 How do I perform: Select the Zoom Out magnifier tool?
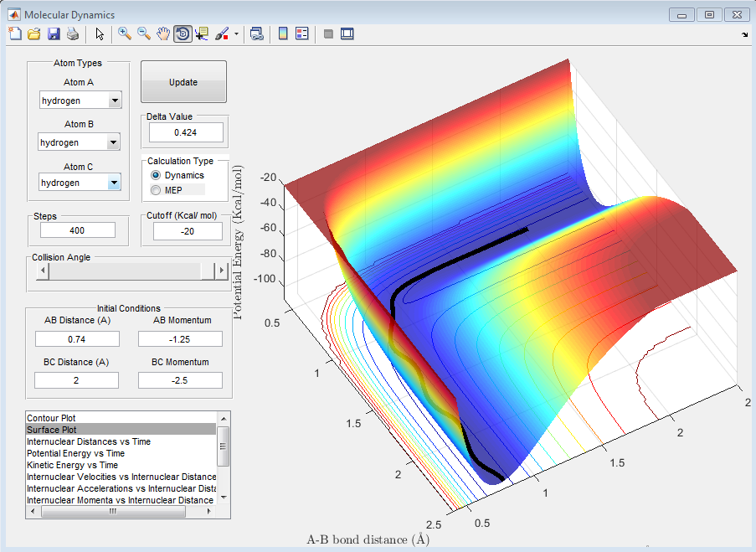[144, 34]
